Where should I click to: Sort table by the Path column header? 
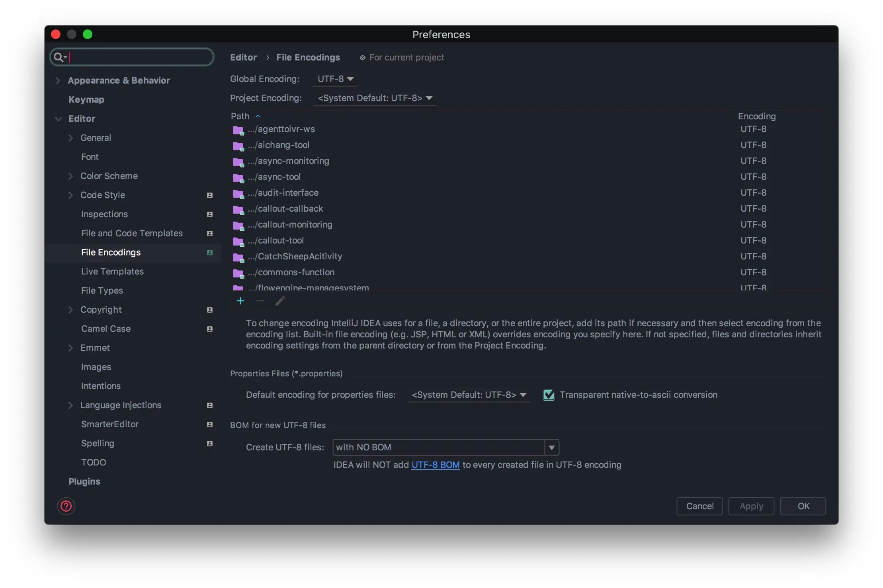240,116
